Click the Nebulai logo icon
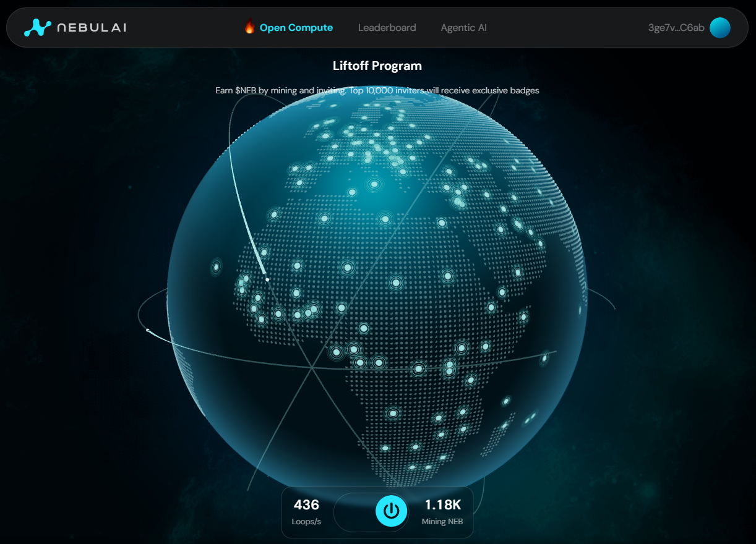 (38, 28)
